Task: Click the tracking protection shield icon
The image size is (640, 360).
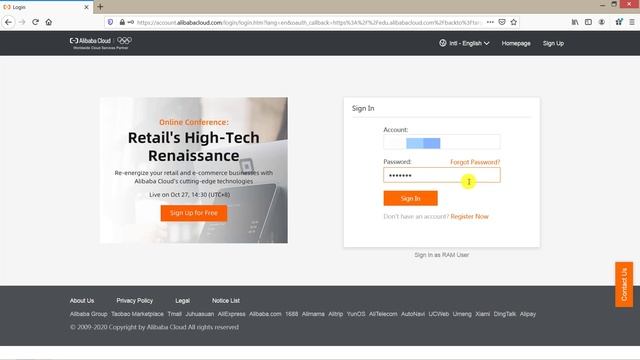Action: pos(110,22)
